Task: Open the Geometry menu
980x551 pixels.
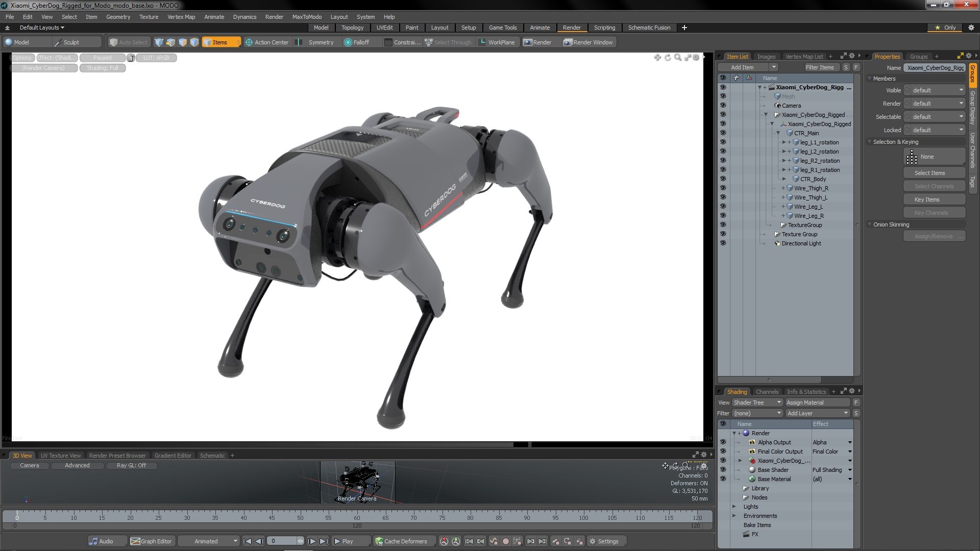Action: click(118, 17)
